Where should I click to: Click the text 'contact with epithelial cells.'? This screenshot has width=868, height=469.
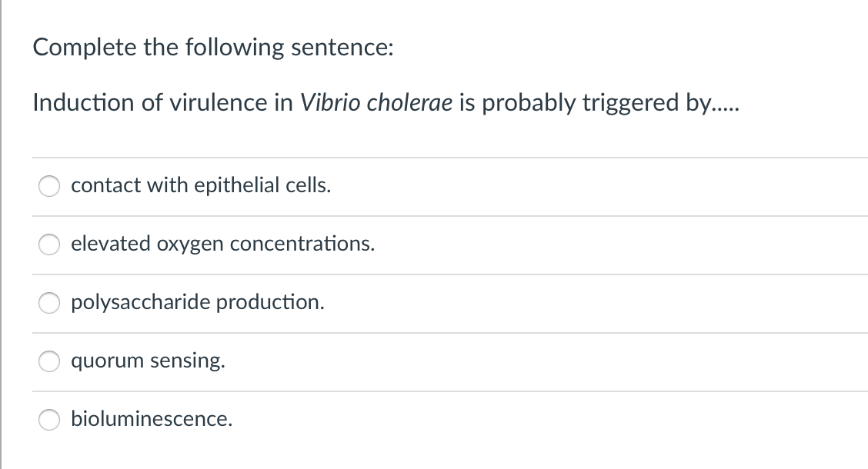click(x=201, y=185)
